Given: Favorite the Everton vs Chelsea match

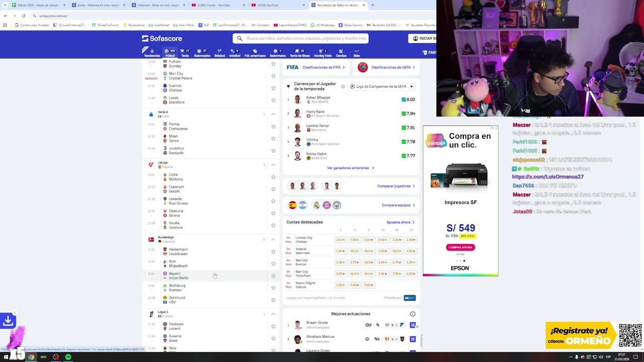Looking at the screenshot, I should [273, 88].
